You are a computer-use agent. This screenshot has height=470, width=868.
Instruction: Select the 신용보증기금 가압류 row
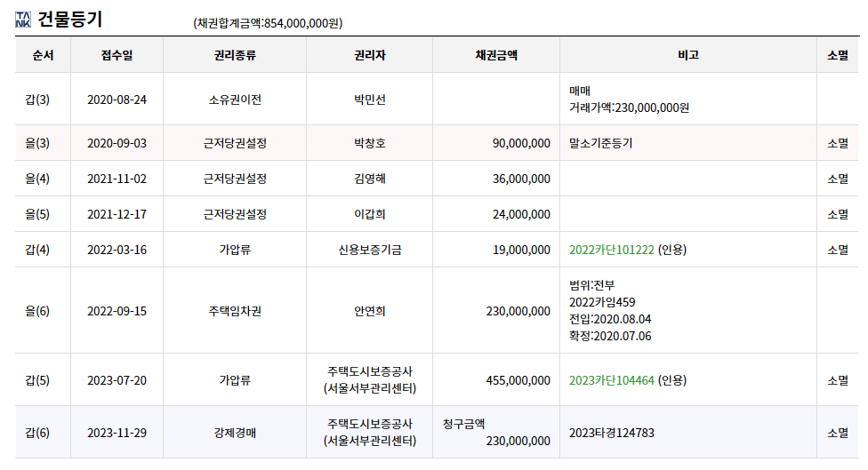click(x=437, y=250)
